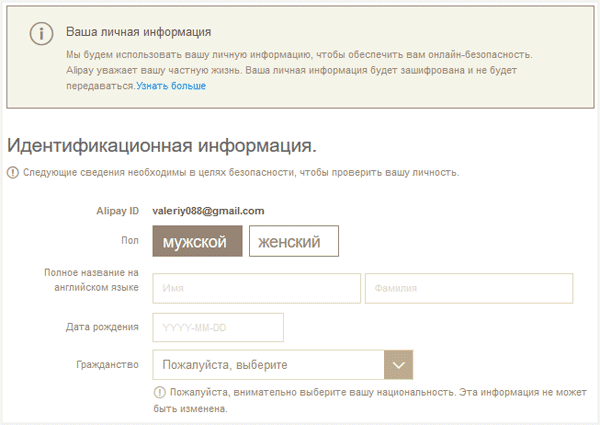
Task: Click the Дата рождения label
Action: point(102,327)
